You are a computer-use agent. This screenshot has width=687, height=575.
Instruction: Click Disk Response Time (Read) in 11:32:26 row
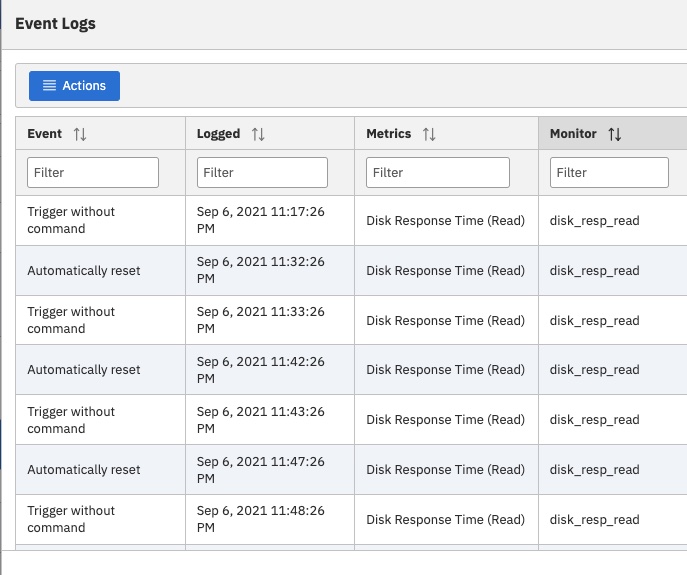[x=446, y=270]
